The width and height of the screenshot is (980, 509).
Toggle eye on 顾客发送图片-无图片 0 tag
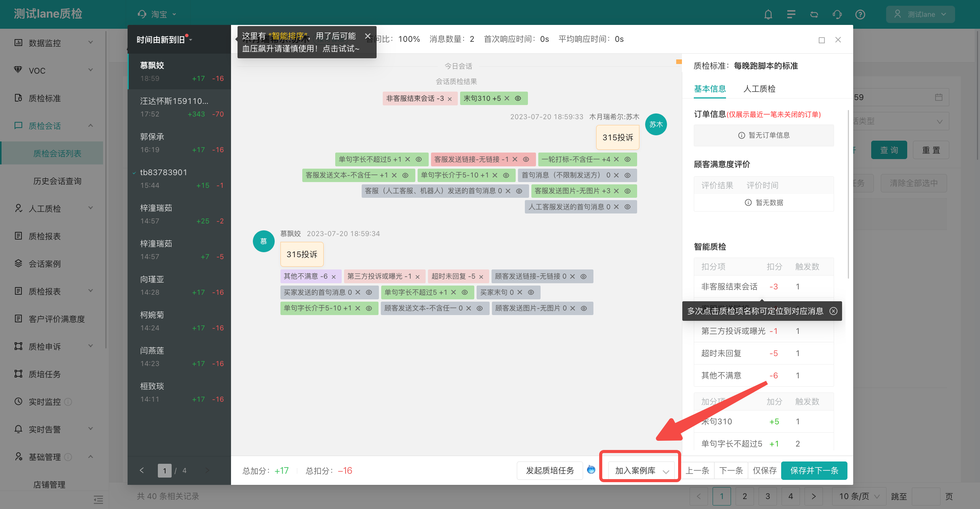coord(583,308)
